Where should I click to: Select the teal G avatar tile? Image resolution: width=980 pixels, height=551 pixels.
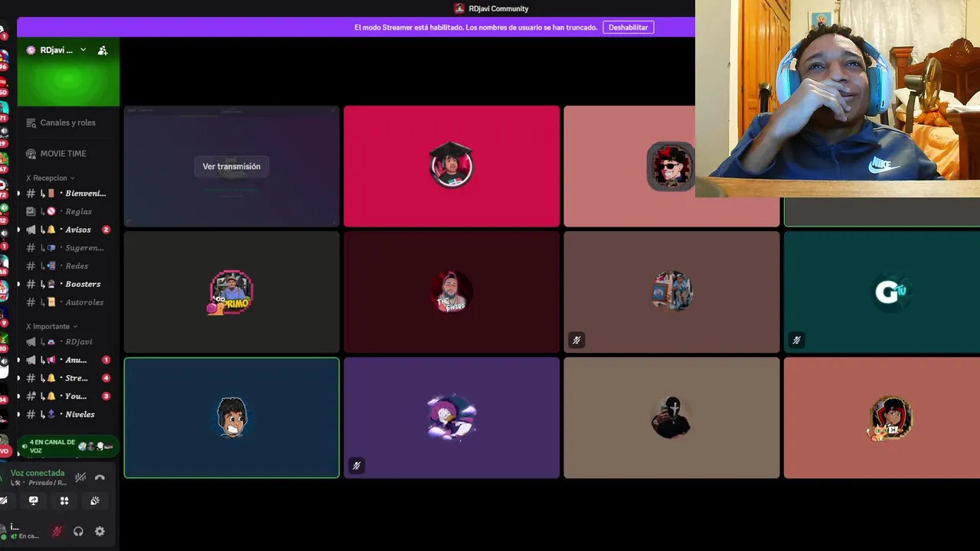click(x=882, y=292)
